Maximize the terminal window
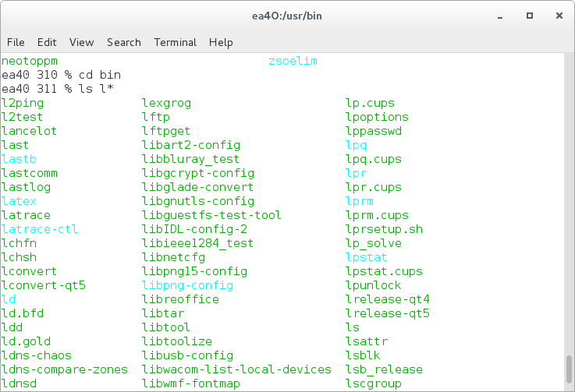The width and height of the screenshot is (575, 392). pyautogui.click(x=530, y=16)
